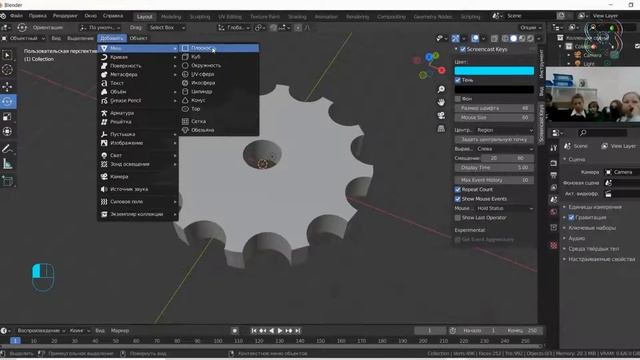Uncheck the Тень (shadow) checkbox
640x360 pixels.
pyautogui.click(x=458, y=80)
